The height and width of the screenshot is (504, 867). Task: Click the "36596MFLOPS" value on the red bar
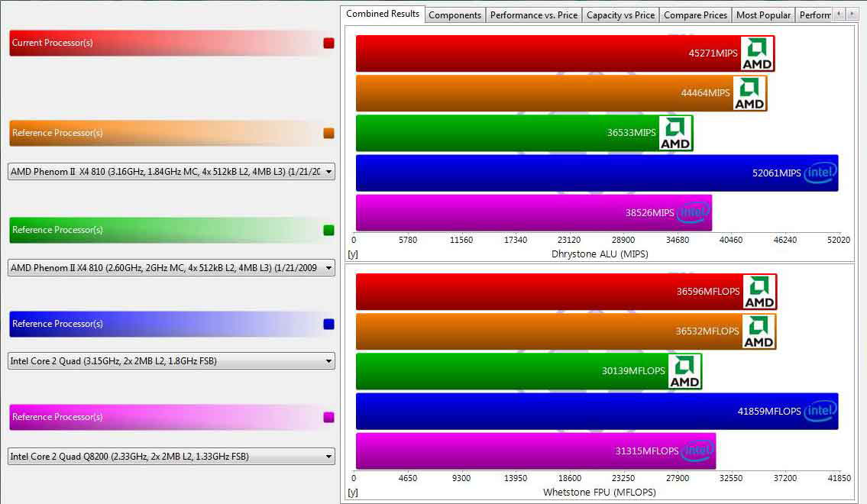tap(708, 292)
